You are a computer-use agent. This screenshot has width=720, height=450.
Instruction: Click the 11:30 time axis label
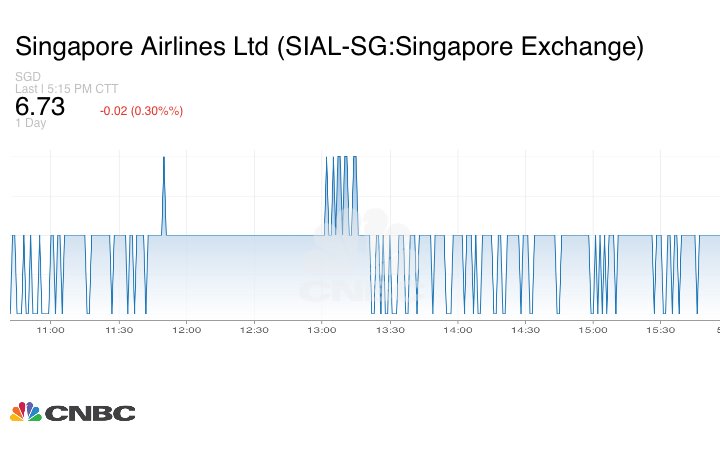pyautogui.click(x=119, y=330)
